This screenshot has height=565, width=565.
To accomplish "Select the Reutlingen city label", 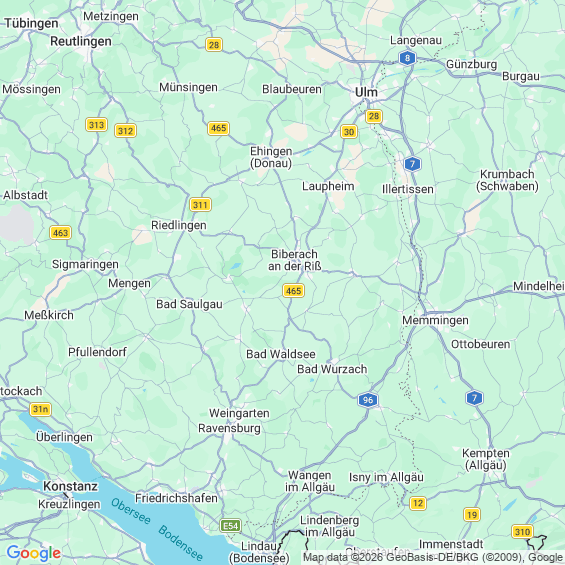I will (x=81, y=41).
